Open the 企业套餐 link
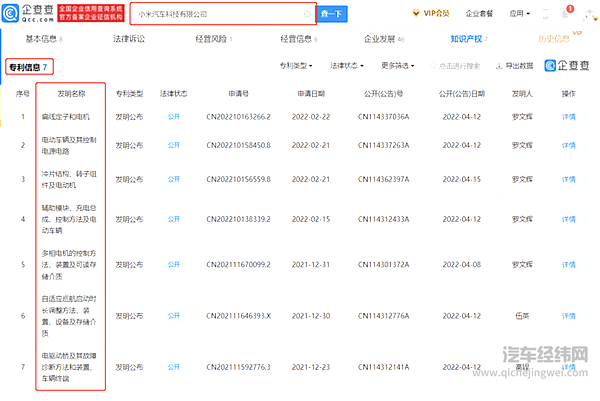This screenshot has width=600, height=401. [479, 13]
